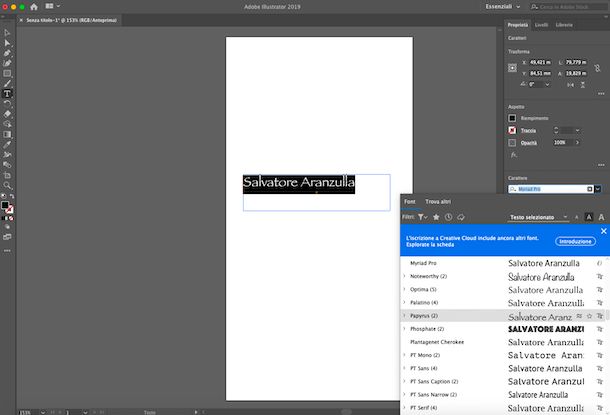Open the rotation angle dropdown
610x415 pixels.
coord(547,84)
